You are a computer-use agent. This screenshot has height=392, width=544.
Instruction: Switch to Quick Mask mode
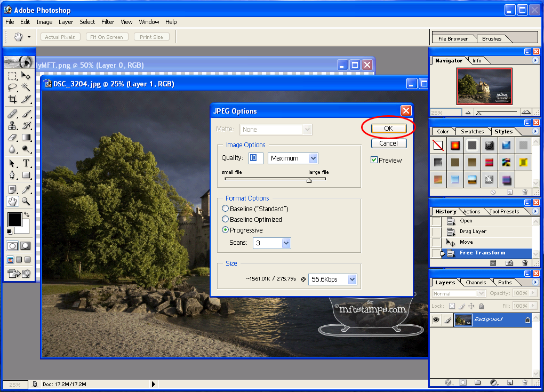[x=26, y=246]
